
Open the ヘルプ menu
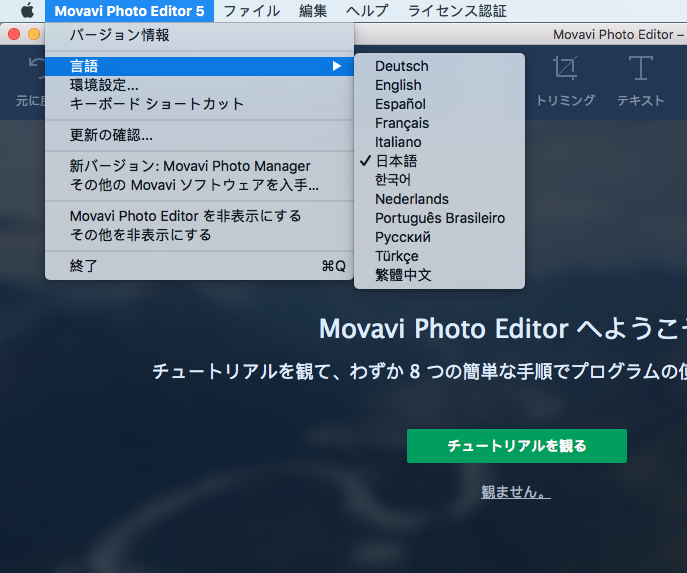point(367,11)
